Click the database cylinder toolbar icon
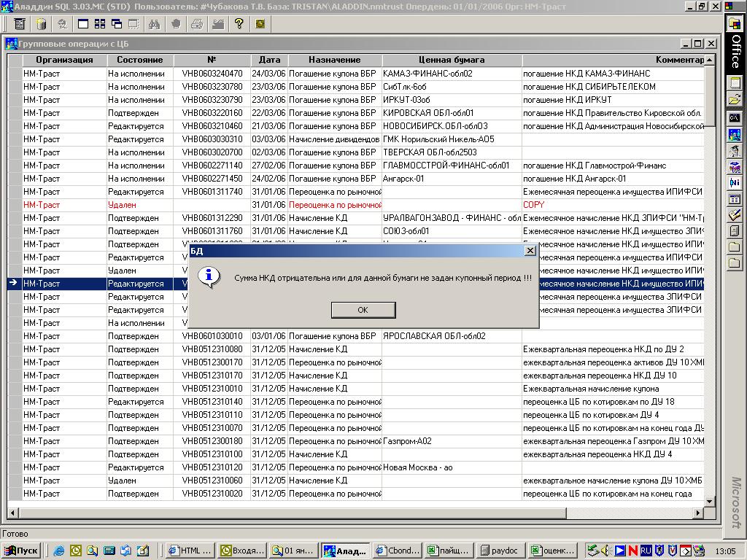747x560 pixels. [x=42, y=24]
